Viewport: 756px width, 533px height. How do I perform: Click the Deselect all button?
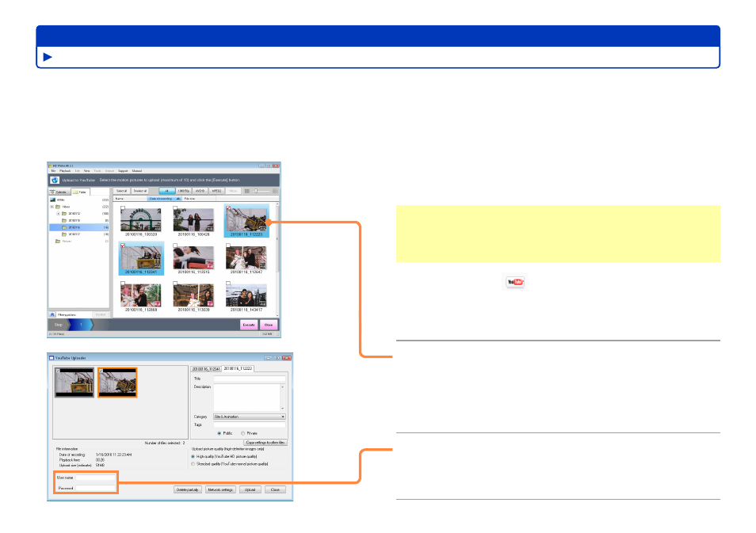tap(139, 192)
